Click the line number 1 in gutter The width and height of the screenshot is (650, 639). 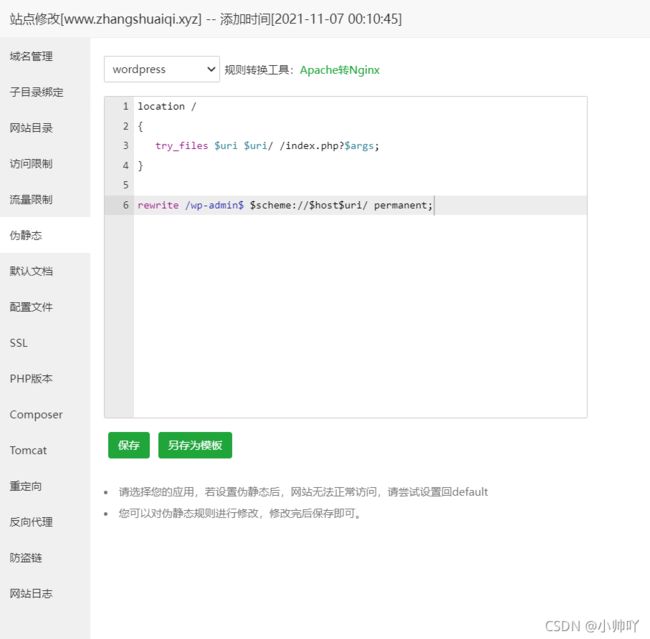pos(126,107)
